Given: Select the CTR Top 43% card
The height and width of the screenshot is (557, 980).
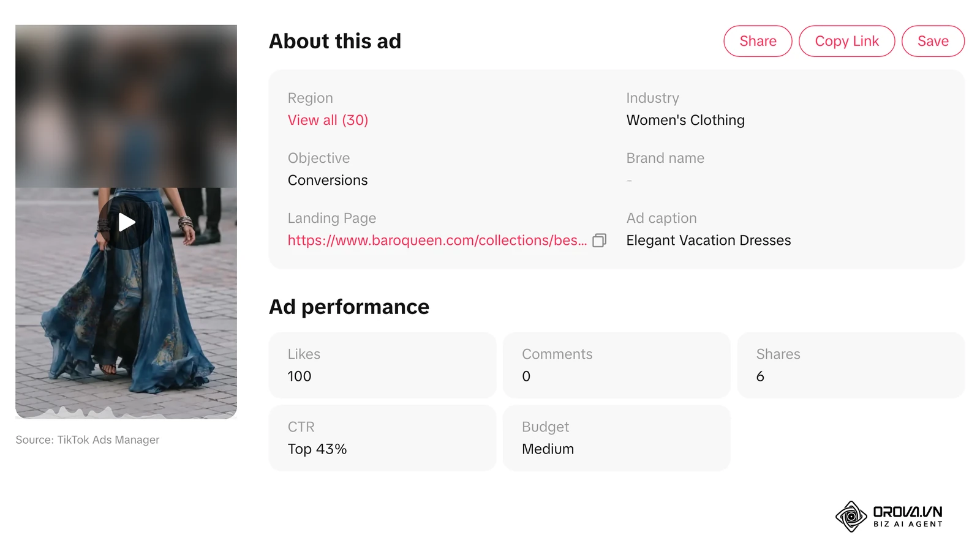Looking at the screenshot, I should pos(382,438).
